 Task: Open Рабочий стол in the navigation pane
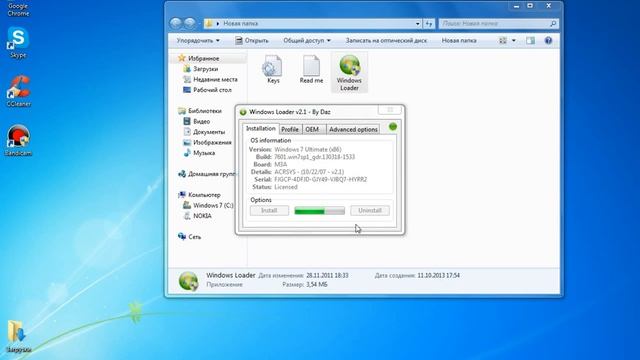coord(212,90)
